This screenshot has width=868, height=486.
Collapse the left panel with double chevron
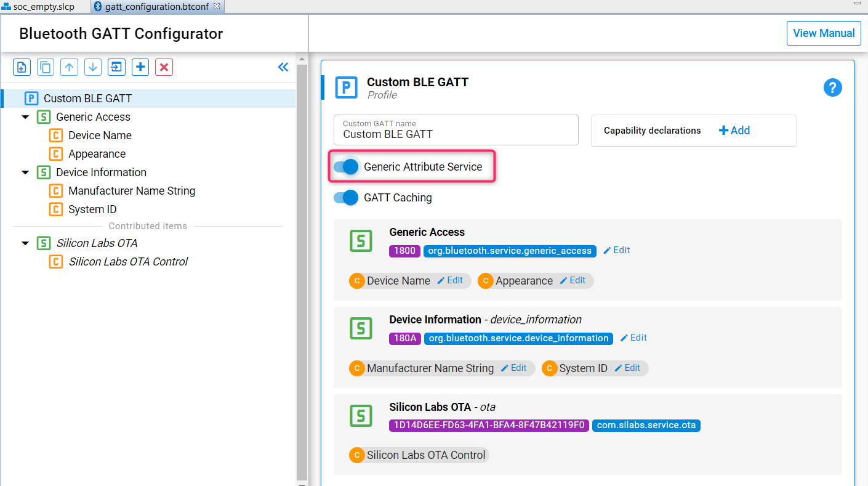[283, 67]
